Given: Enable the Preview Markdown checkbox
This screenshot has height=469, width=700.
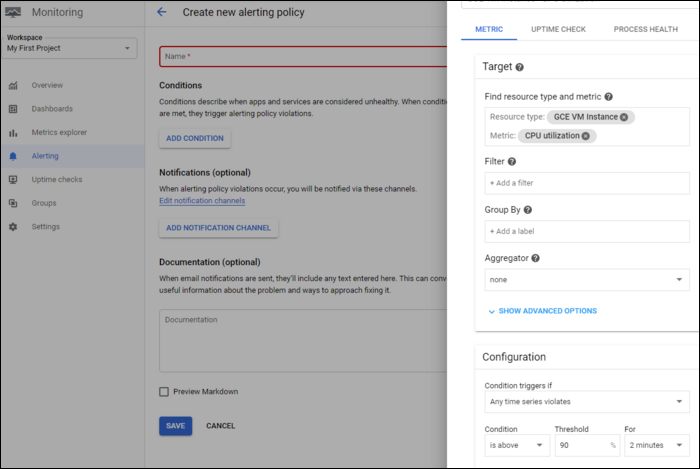Looking at the screenshot, I should coord(164,392).
